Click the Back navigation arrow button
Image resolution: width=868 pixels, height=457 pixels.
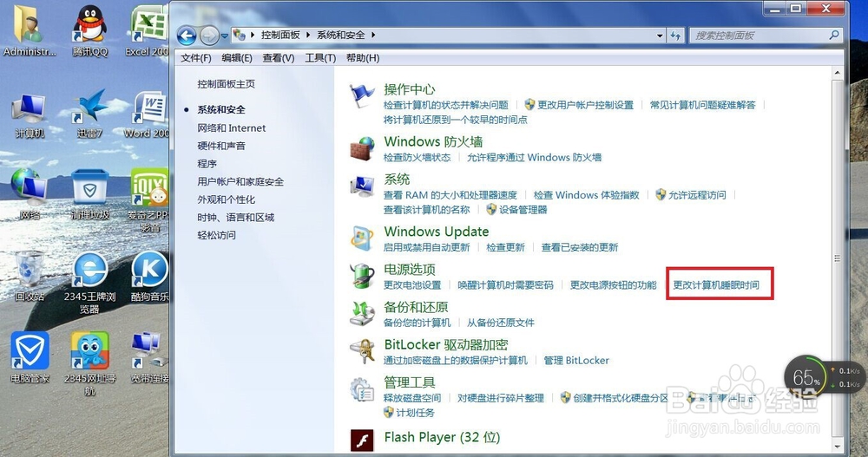click(187, 36)
